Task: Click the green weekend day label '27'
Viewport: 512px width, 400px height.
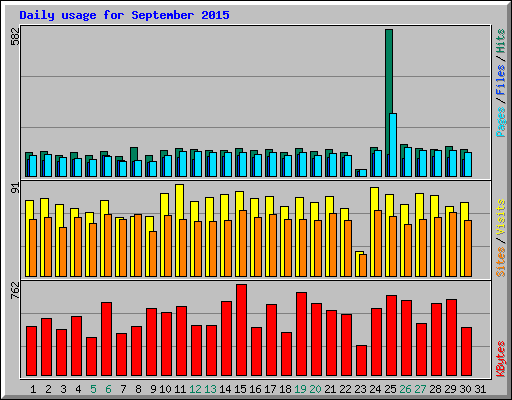Action: [420, 389]
